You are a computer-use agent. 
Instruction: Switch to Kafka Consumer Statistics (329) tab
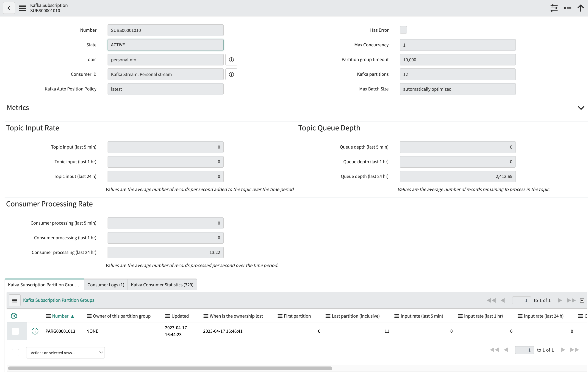(x=162, y=285)
